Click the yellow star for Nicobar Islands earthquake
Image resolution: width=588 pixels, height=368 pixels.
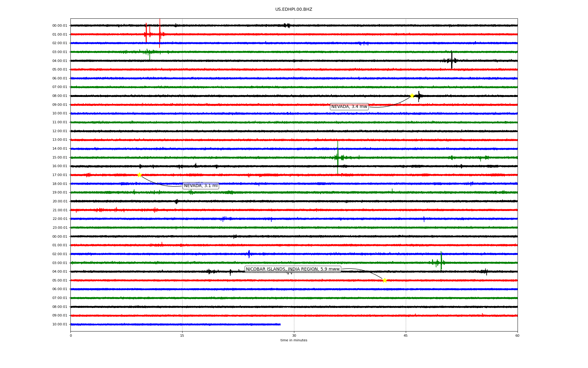coord(385,280)
